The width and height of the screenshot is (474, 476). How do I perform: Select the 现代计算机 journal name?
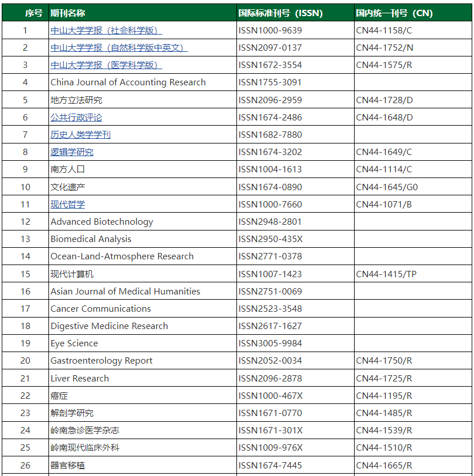(72, 274)
